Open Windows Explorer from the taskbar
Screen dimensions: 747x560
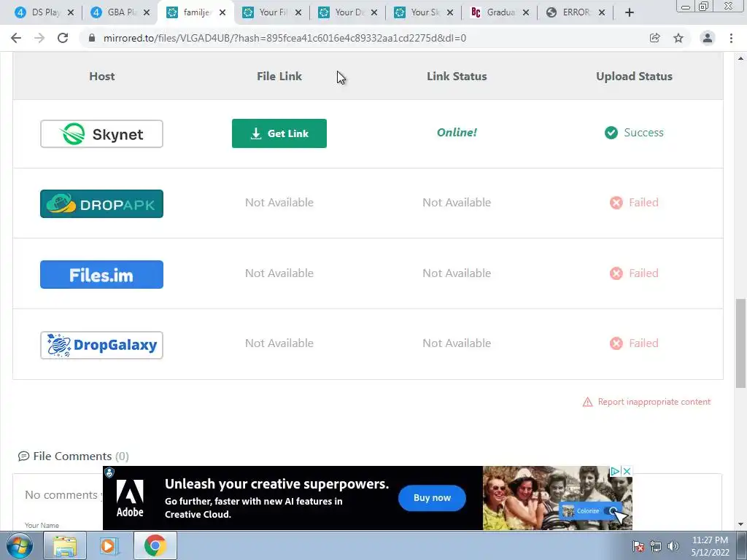(65, 545)
